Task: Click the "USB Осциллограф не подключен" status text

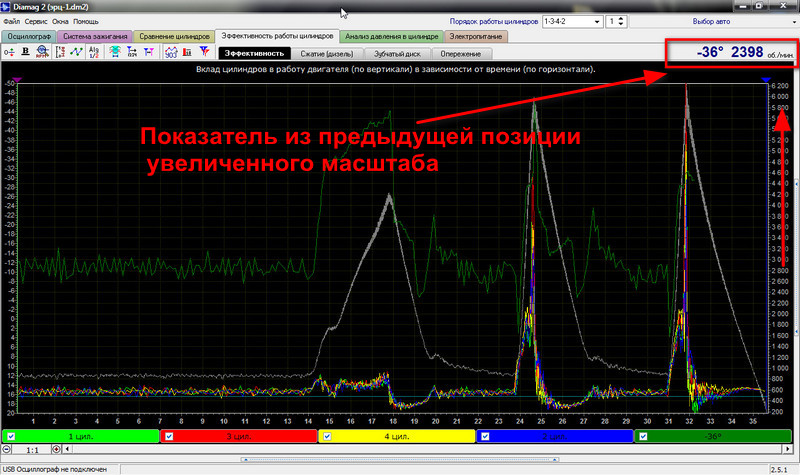Action: (x=55, y=469)
